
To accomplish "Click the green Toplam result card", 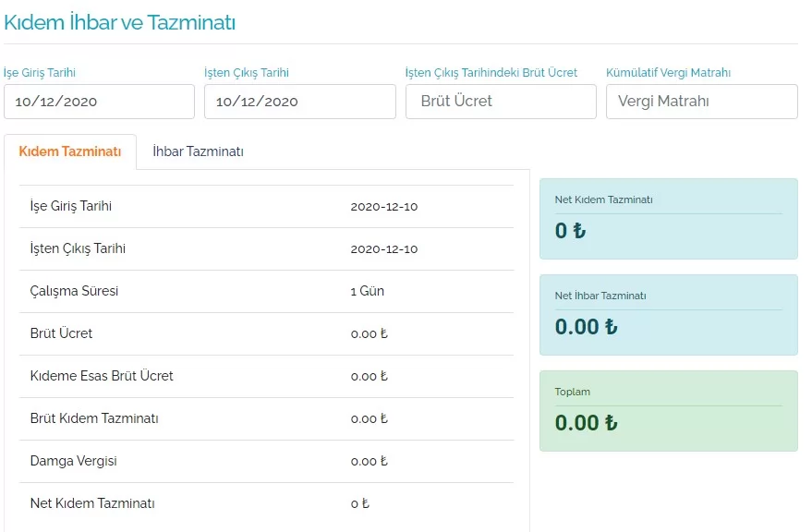I will click(668, 411).
